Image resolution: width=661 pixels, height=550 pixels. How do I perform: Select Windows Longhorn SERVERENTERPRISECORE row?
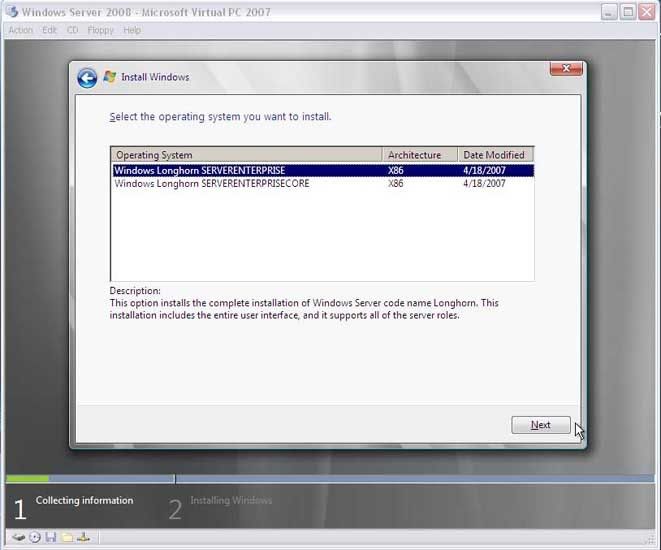[x=323, y=183]
